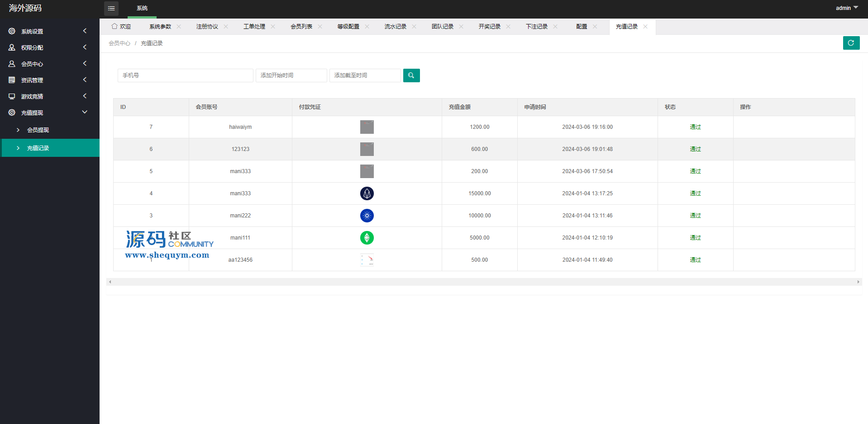The width and height of the screenshot is (868, 424).
Task: Select the 充值记录 sidebar item
Action: tap(50, 148)
